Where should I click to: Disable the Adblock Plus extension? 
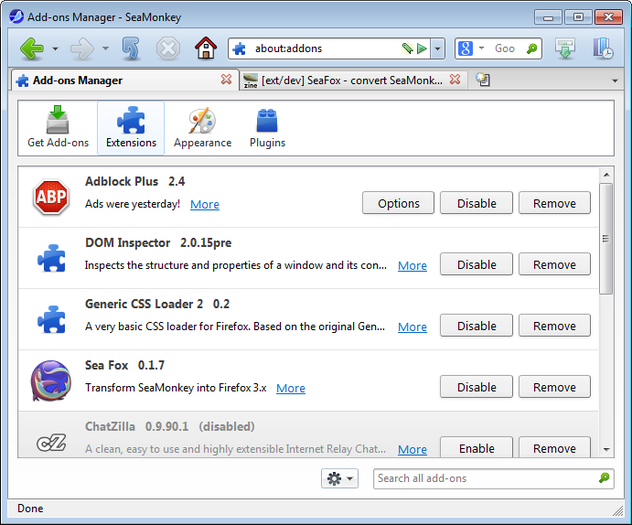click(x=476, y=203)
